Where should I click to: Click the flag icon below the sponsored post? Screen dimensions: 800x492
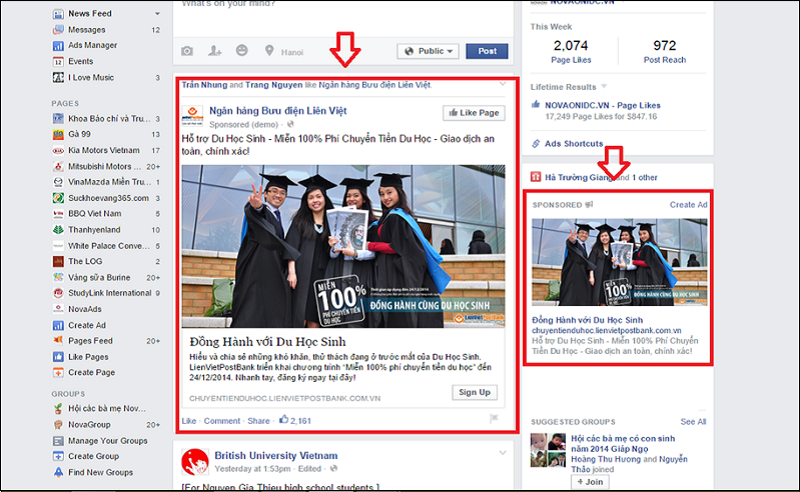pos(494,420)
